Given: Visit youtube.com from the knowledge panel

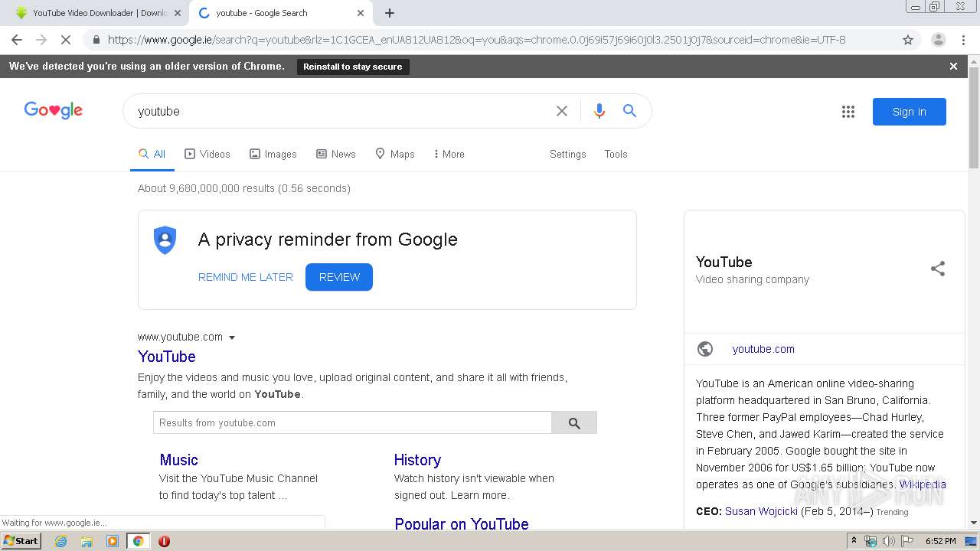Looking at the screenshot, I should click(763, 349).
